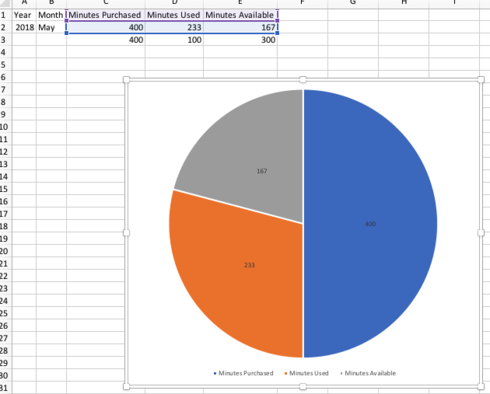Click row header 5
Viewport: 490px width, 394px height.
click(4, 65)
